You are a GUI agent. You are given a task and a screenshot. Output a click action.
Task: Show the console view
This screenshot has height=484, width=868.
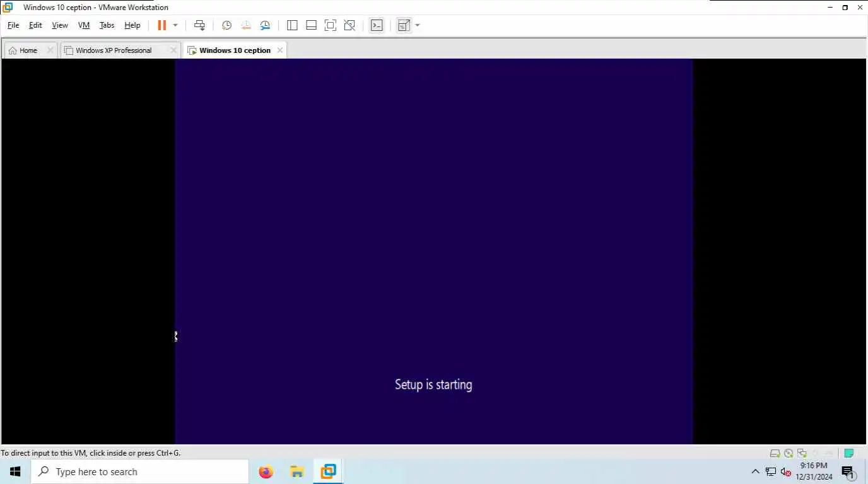point(377,25)
